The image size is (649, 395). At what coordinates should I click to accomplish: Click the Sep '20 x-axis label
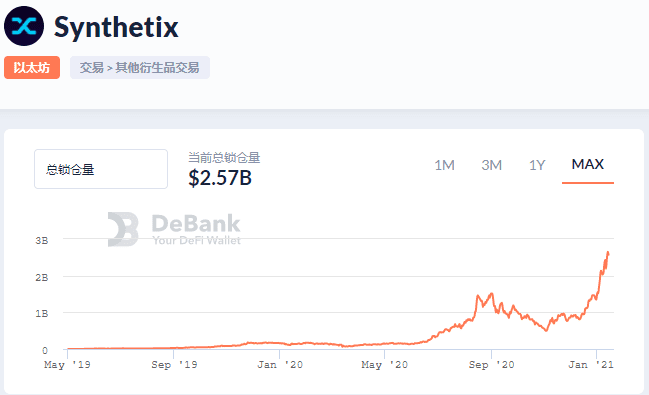[492, 365]
